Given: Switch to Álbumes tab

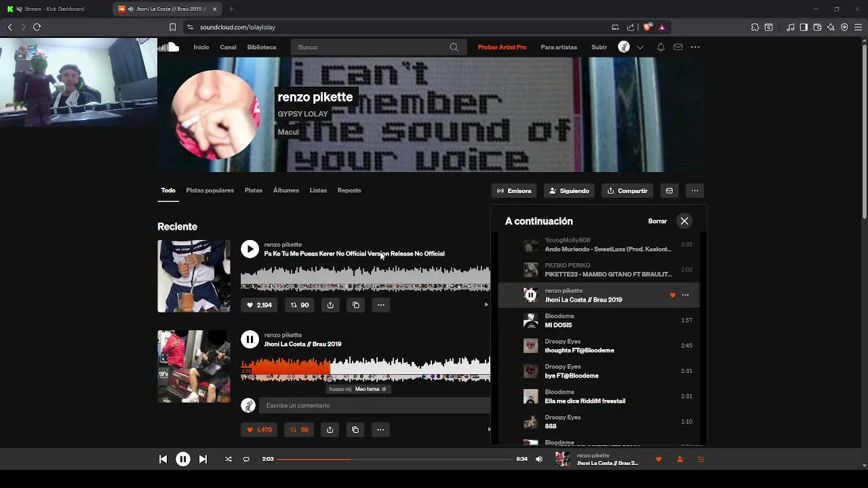Looking at the screenshot, I should point(286,190).
